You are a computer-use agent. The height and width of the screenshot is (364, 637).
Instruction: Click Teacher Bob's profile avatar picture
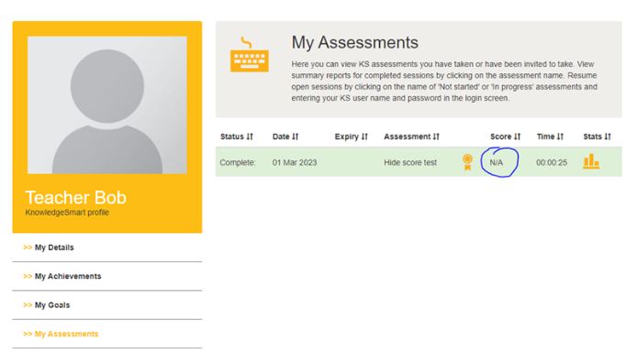point(107,105)
